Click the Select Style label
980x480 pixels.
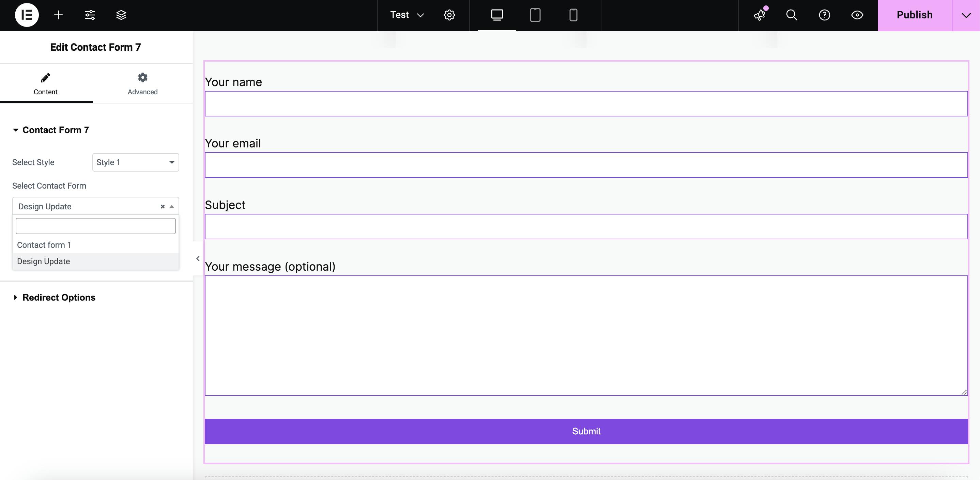[33, 162]
